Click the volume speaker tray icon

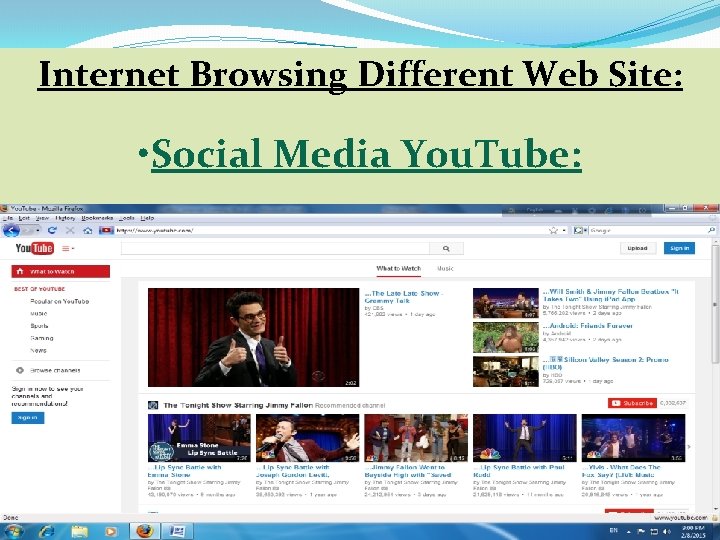tap(667, 531)
